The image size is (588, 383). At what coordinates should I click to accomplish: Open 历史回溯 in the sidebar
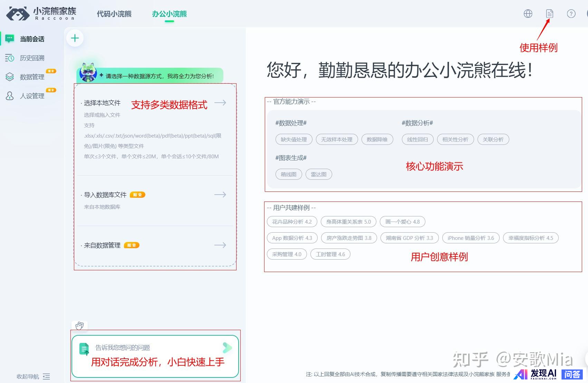point(32,58)
